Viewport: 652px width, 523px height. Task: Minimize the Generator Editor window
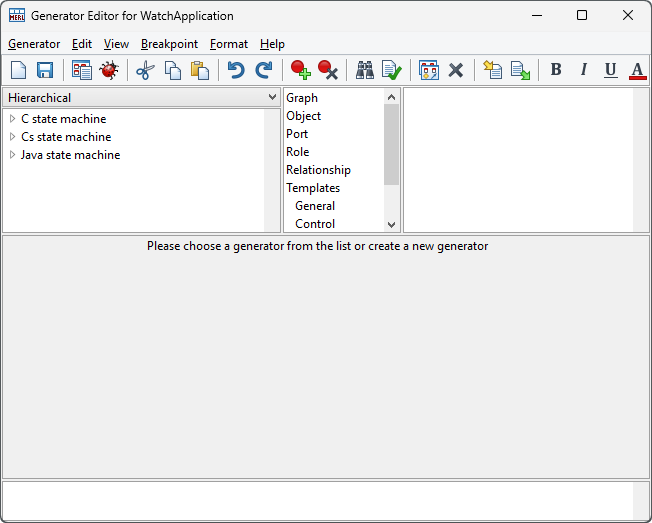pyautogui.click(x=537, y=15)
